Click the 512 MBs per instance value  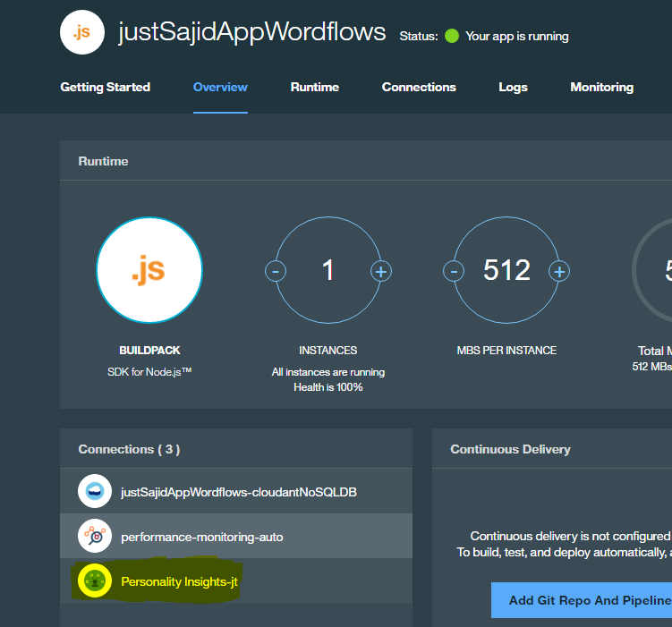tap(506, 270)
